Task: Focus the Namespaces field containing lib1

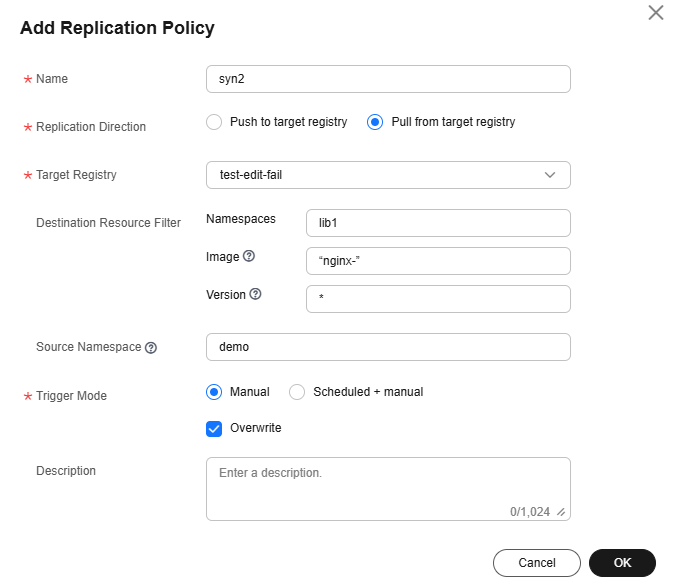Action: (x=437, y=223)
